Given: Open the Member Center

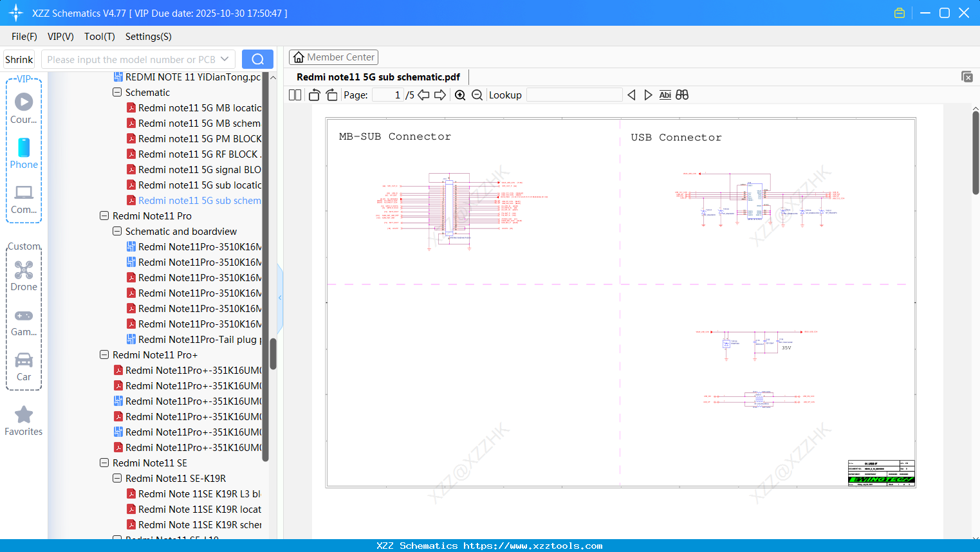Looking at the screenshot, I should point(333,57).
